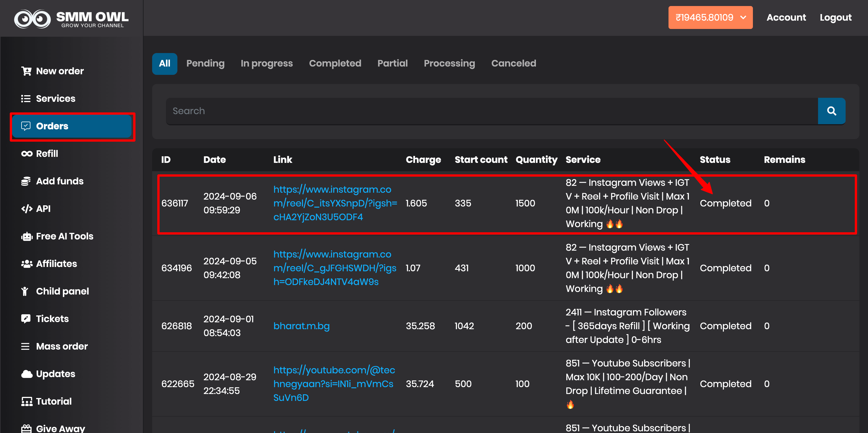868x433 pixels.
Task: Expand the account balance dropdown
Action: coord(710,17)
